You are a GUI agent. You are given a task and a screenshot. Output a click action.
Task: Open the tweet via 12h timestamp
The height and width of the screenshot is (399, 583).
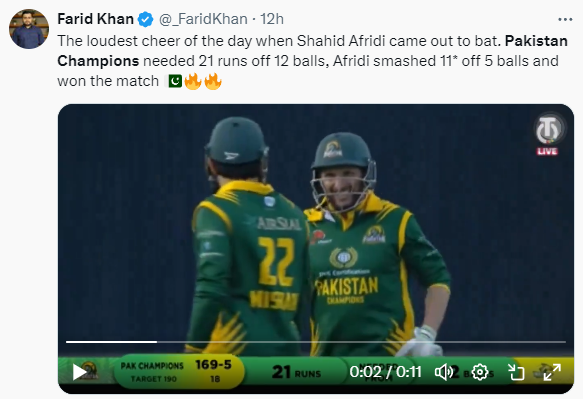click(x=271, y=19)
